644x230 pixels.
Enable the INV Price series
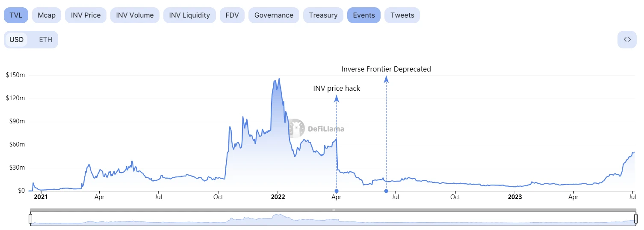(x=86, y=15)
